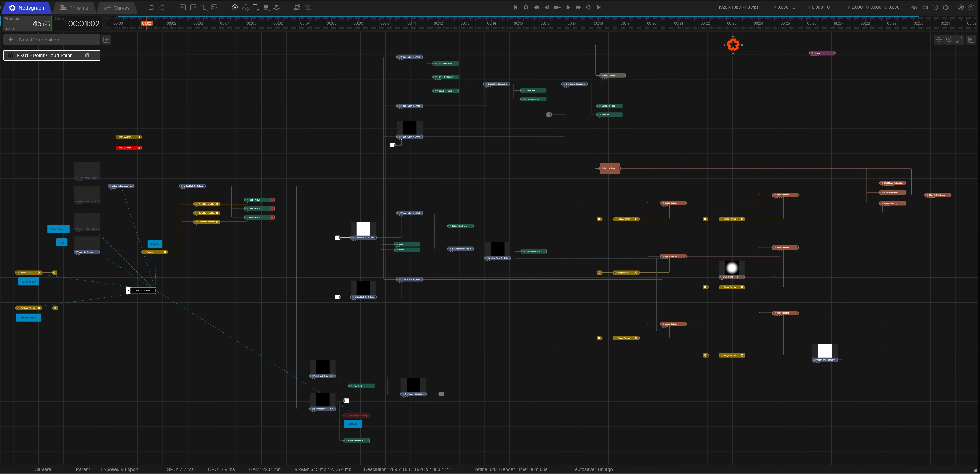
Task: Click the New Composition button
Action: point(52,40)
